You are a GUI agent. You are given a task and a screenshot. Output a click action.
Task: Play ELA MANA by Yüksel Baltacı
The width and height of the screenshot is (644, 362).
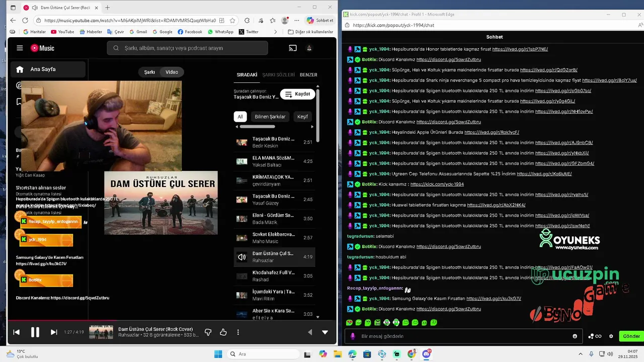(275, 161)
